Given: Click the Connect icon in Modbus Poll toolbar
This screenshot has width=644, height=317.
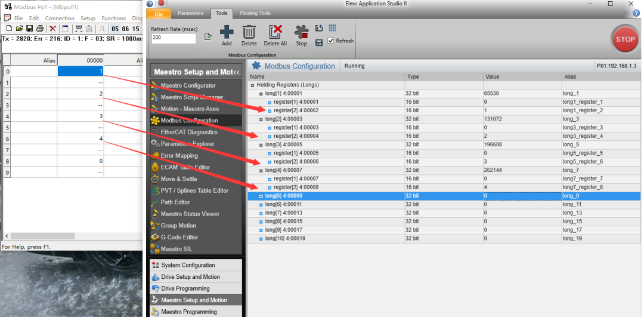Looking at the screenshot, I should [x=78, y=29].
